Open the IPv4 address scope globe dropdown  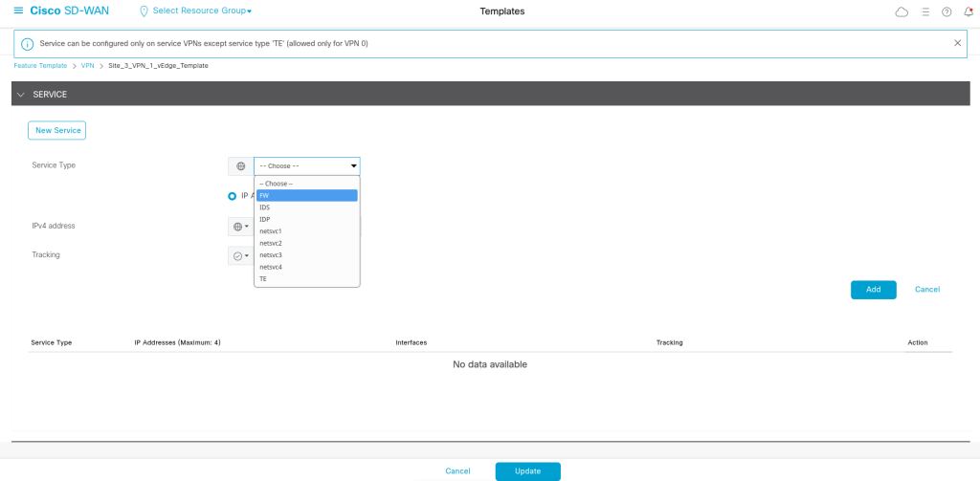tap(239, 227)
